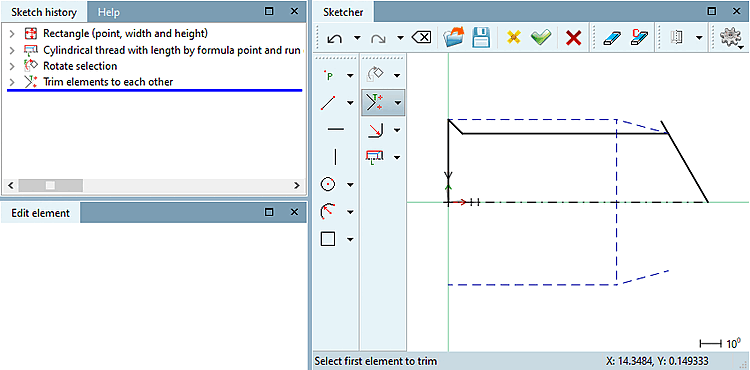The image size is (750, 370).
Task: Select the Cylindrical thread tool icon
Action: click(x=375, y=157)
